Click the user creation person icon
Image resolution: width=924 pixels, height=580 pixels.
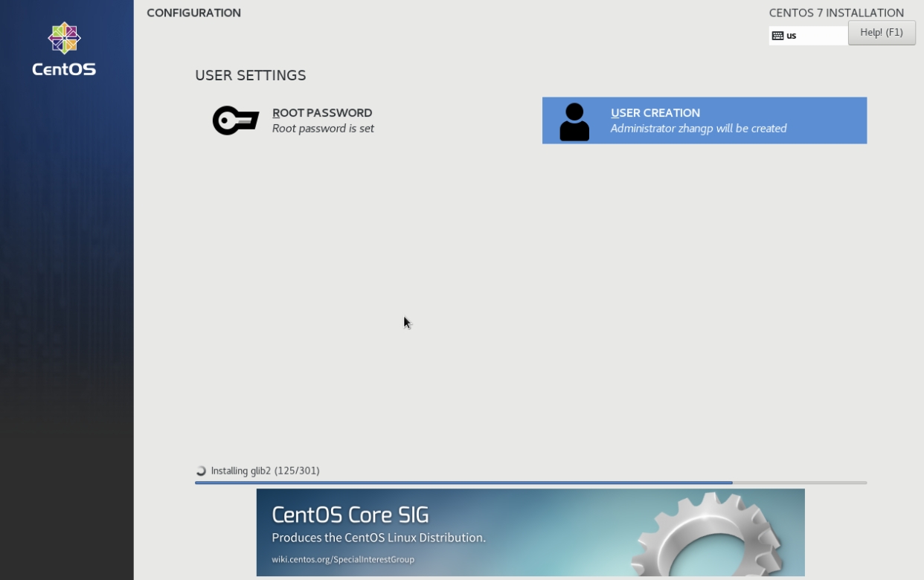574,122
